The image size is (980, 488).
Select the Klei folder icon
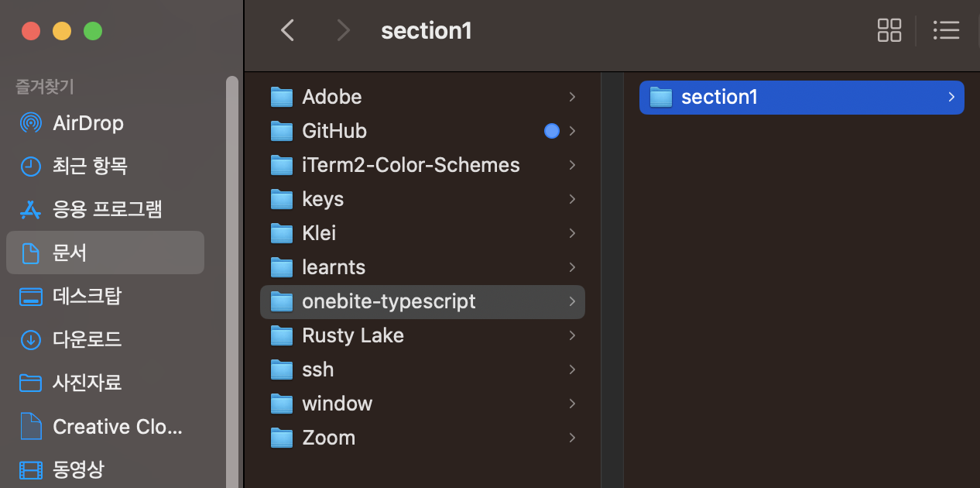pyautogui.click(x=281, y=233)
